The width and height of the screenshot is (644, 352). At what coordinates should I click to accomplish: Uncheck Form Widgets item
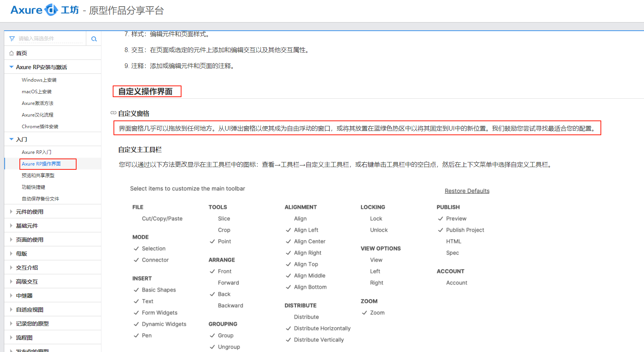[x=155, y=313]
